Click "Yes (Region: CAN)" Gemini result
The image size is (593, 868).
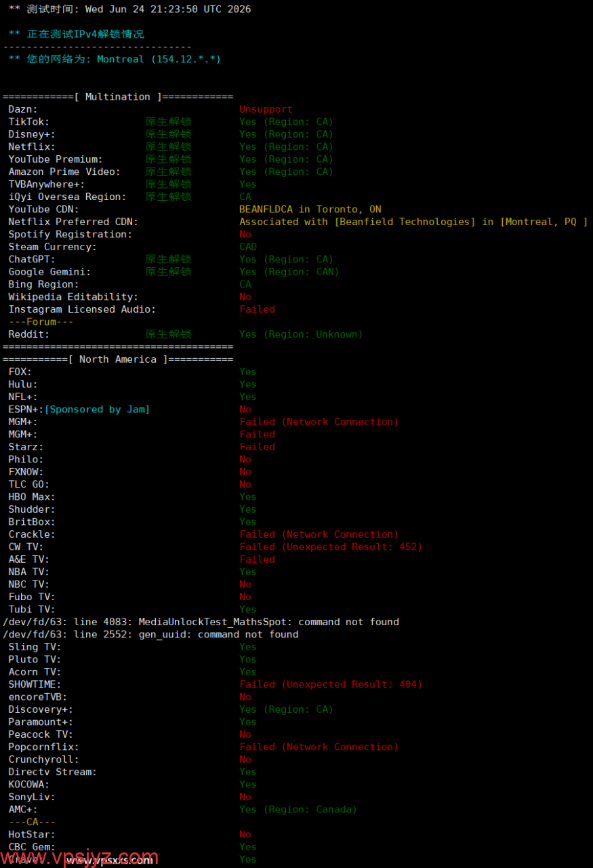[x=289, y=272]
